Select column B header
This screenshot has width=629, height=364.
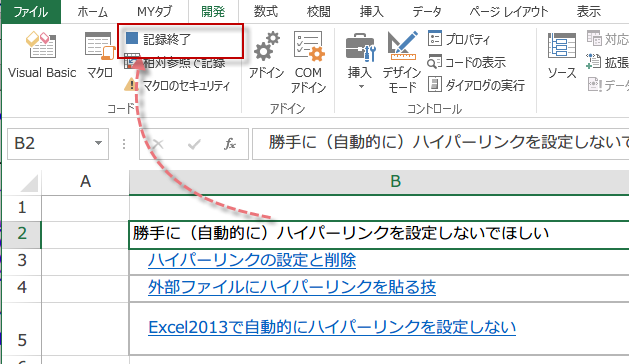[x=379, y=182]
